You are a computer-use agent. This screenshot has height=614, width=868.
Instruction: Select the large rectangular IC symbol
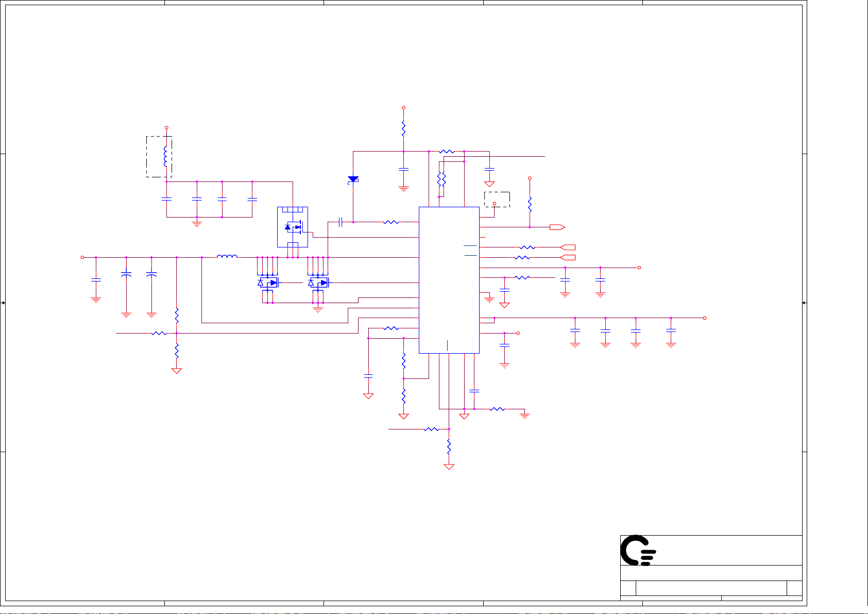click(x=449, y=280)
